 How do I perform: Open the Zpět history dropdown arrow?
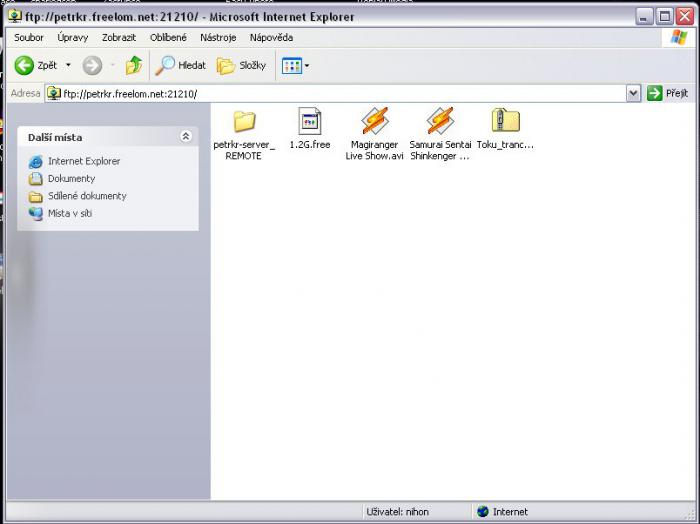pyautogui.click(x=68, y=65)
